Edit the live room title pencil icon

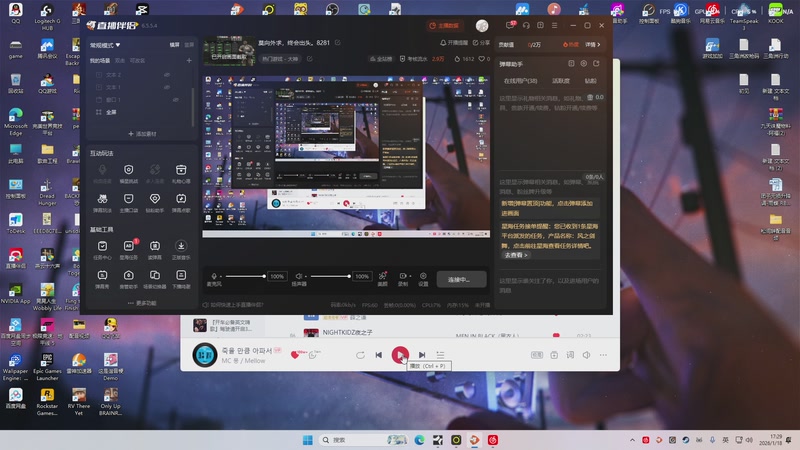point(337,43)
